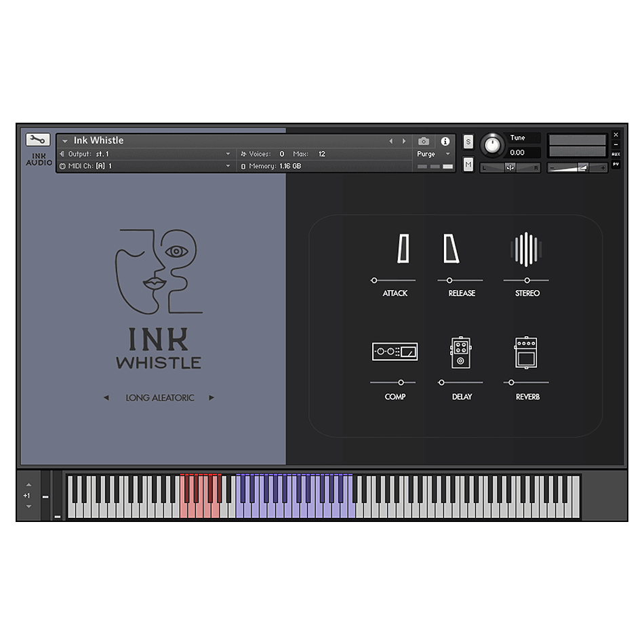Shift keyboard octave up arrow

[x=28, y=485]
